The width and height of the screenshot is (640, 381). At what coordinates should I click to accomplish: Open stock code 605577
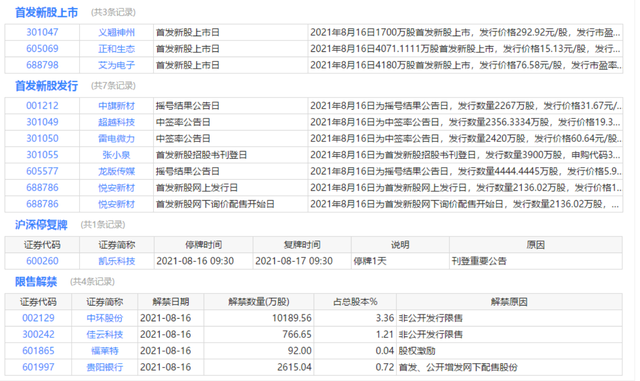pyautogui.click(x=42, y=171)
